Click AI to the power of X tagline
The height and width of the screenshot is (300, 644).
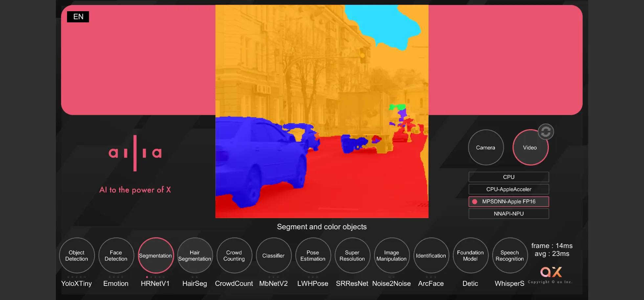tap(135, 190)
